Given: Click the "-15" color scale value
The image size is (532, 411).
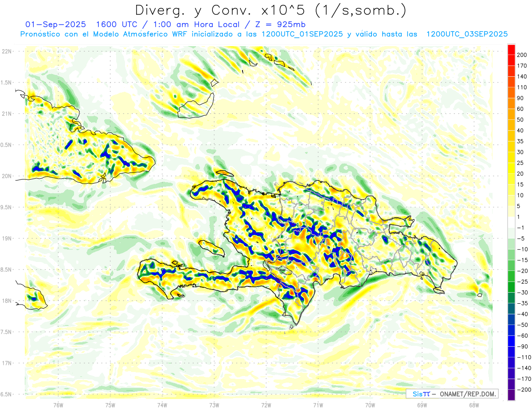Looking at the screenshot, I should click(523, 260).
